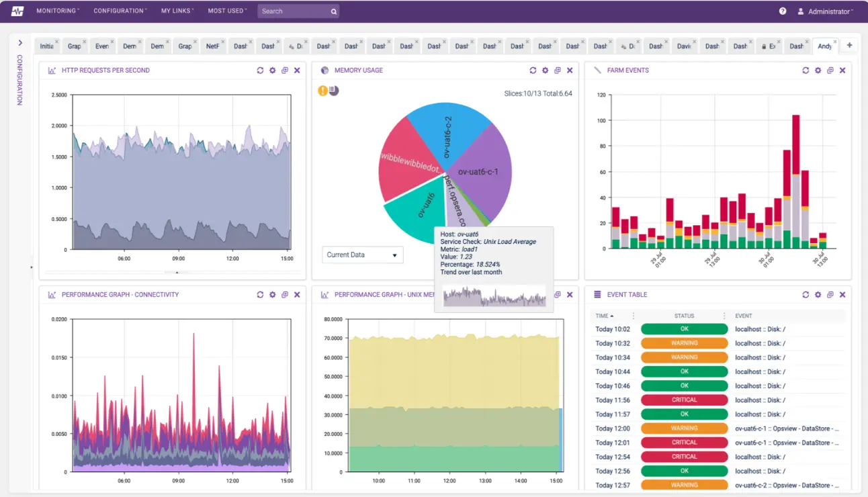Open the help question mark icon

pyautogui.click(x=783, y=11)
